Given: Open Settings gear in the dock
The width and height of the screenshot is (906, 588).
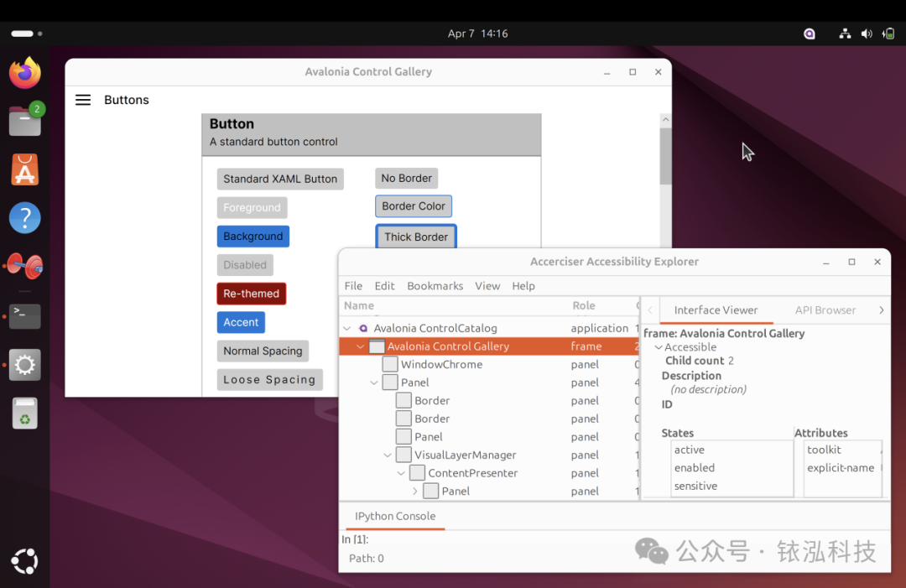Looking at the screenshot, I should pos(25,365).
